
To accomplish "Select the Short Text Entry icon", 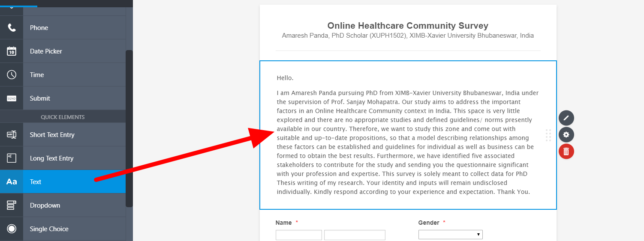I will tap(12, 135).
